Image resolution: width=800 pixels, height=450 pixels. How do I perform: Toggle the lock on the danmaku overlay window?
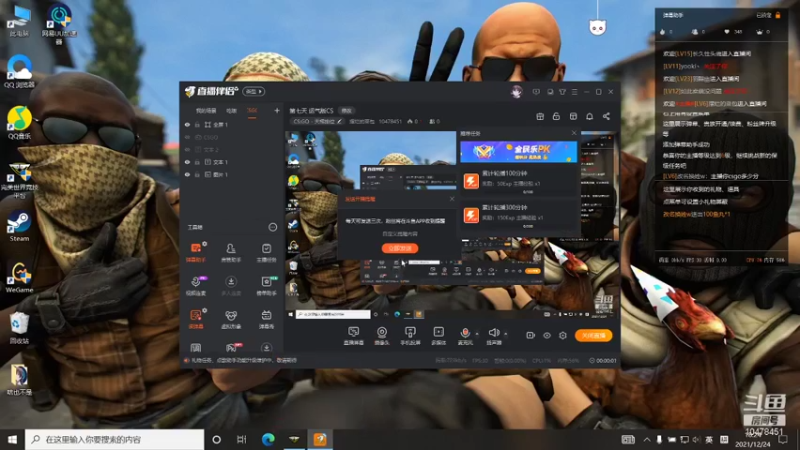click(778, 15)
